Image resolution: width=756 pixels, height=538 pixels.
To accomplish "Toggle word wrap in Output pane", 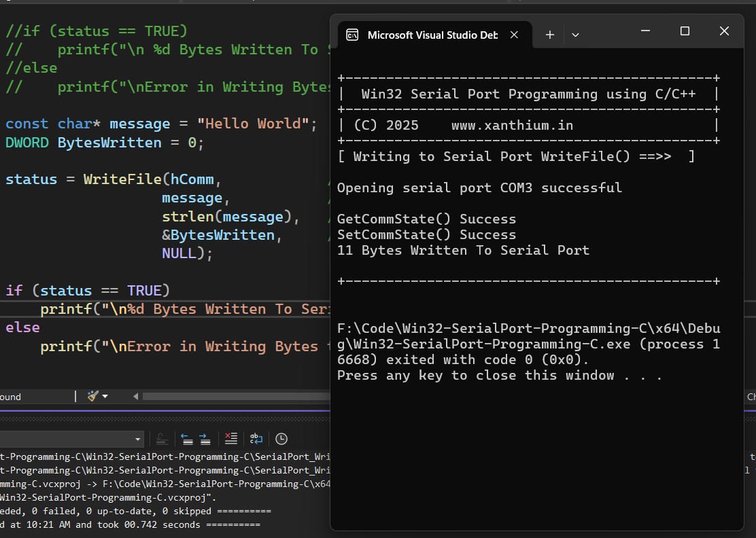I will (256, 439).
